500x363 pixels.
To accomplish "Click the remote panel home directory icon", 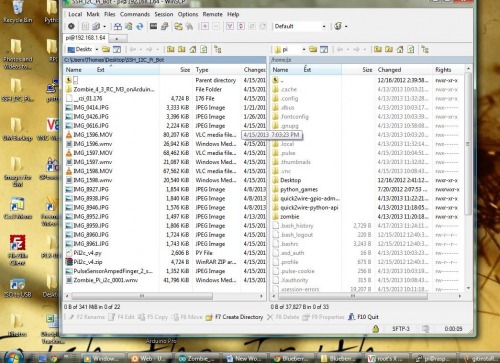I will 400,50.
